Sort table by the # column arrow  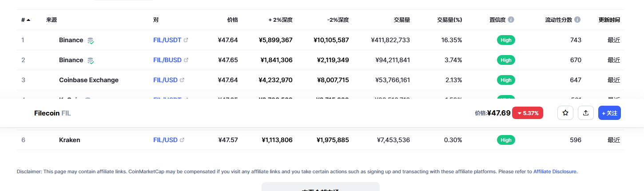point(28,20)
